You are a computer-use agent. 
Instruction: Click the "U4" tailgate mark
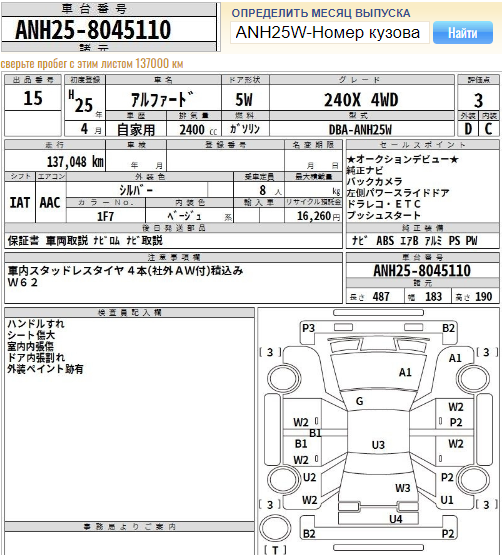point(396,519)
